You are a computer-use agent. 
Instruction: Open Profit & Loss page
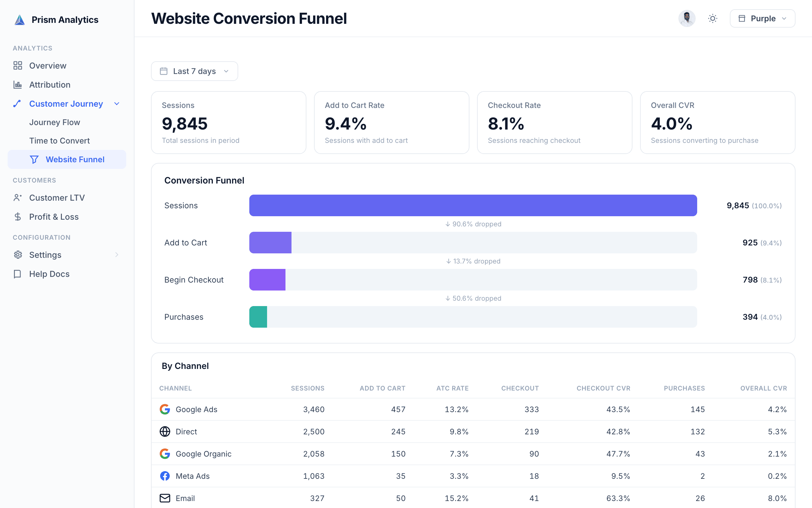[54, 217]
